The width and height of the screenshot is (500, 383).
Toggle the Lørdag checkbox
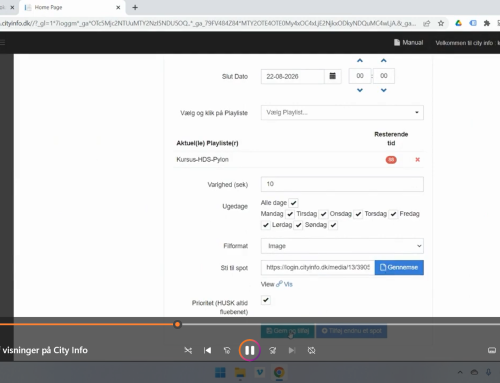[x=298, y=225]
